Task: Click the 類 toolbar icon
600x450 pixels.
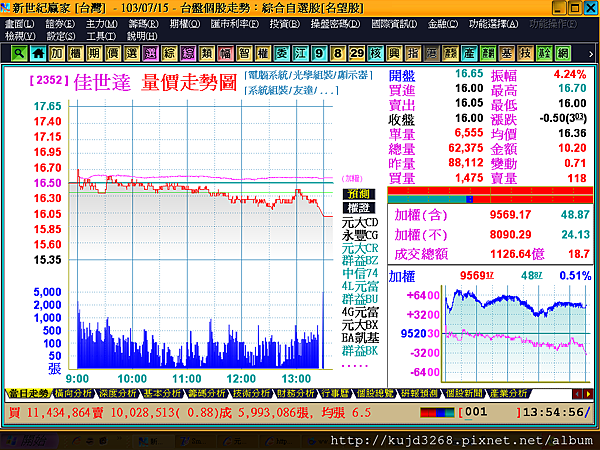Action: pyautogui.click(x=206, y=53)
